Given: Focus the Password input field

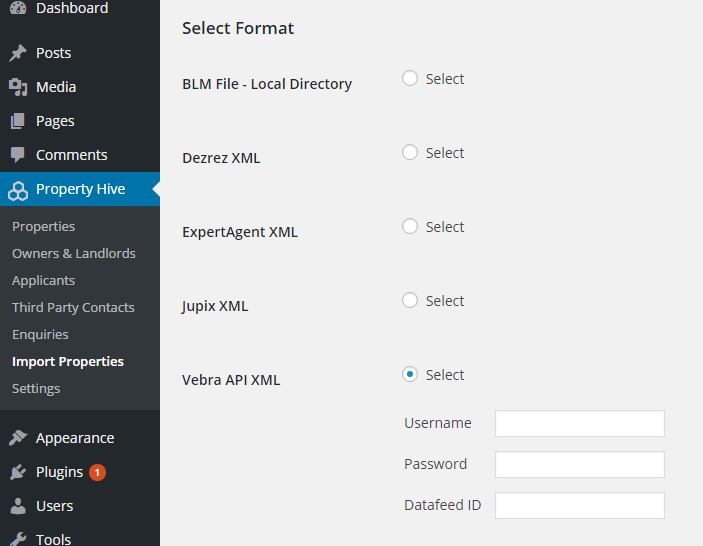Looking at the screenshot, I should coord(580,464).
